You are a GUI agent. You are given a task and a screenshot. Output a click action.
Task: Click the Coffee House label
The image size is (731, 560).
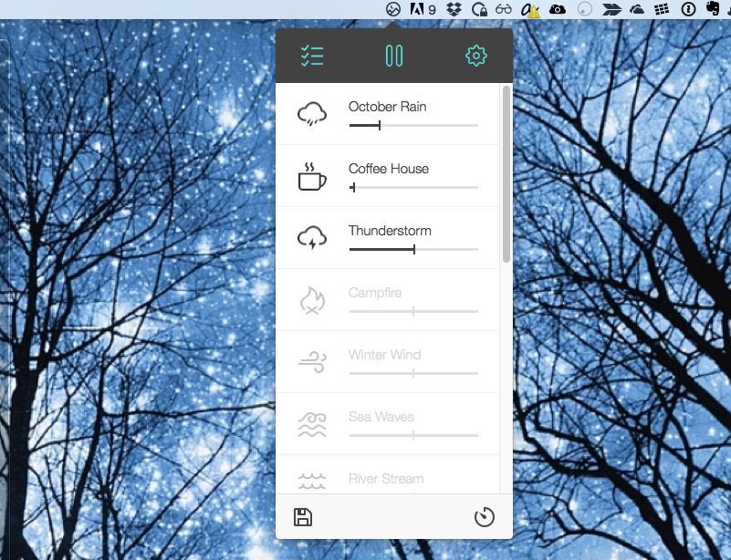389,169
